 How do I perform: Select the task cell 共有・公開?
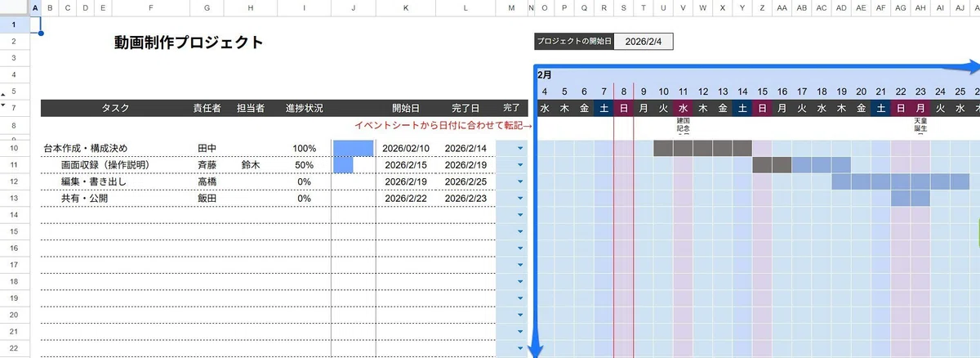pyautogui.click(x=84, y=199)
